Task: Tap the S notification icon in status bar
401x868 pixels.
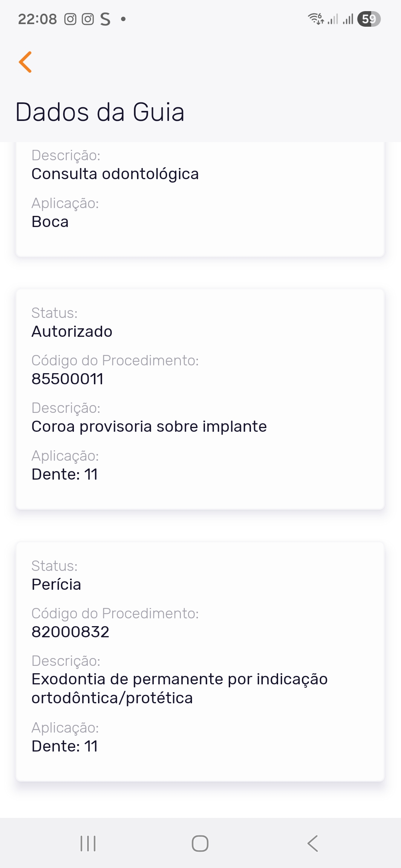Action: pos(105,19)
